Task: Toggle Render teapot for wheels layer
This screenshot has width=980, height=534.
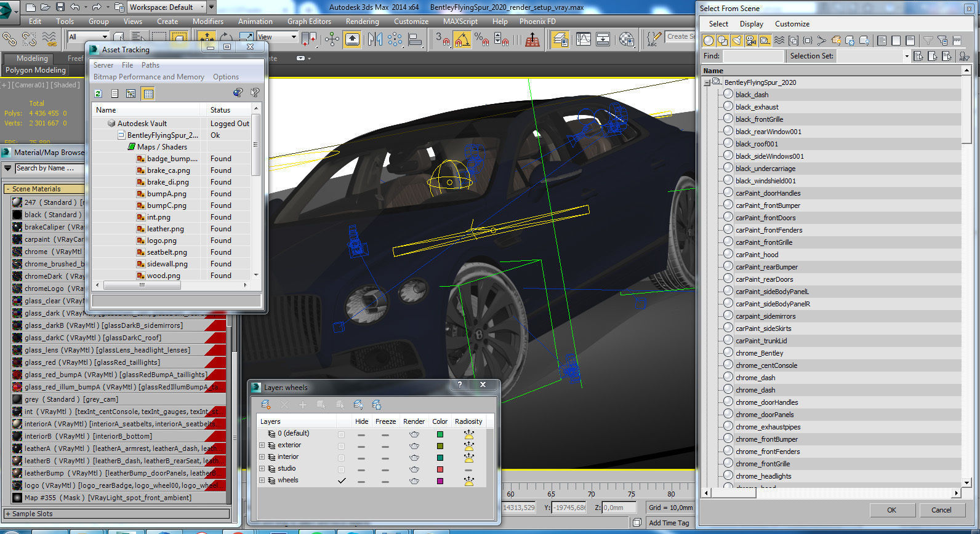Action: [x=414, y=480]
